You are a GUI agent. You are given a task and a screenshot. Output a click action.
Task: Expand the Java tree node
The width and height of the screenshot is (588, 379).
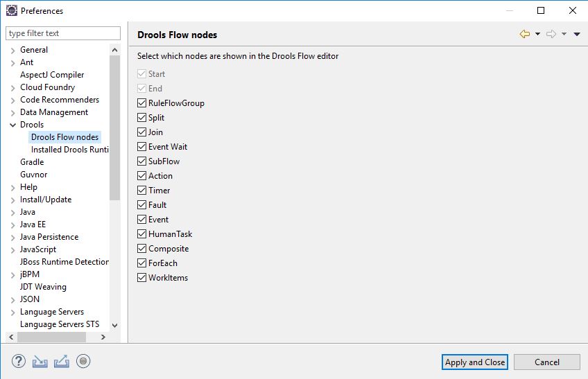tap(12, 212)
